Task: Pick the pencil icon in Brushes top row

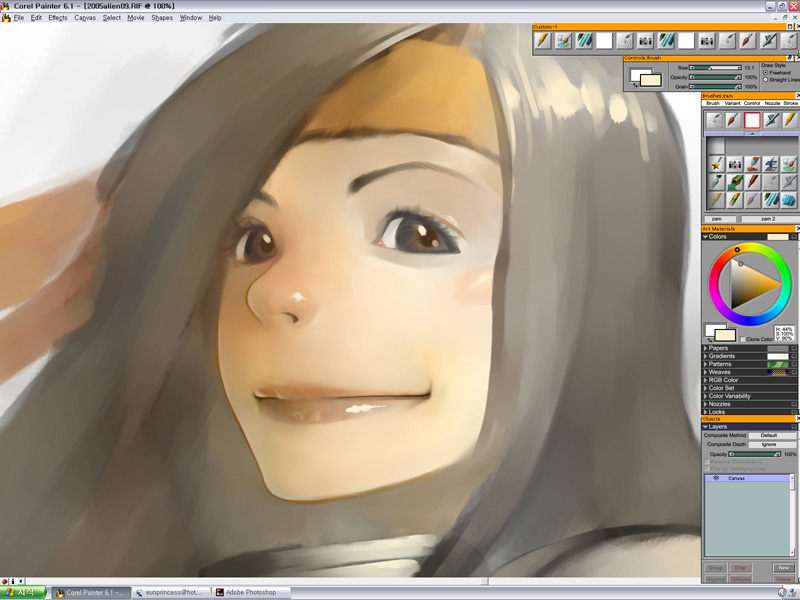Action: 789,120
